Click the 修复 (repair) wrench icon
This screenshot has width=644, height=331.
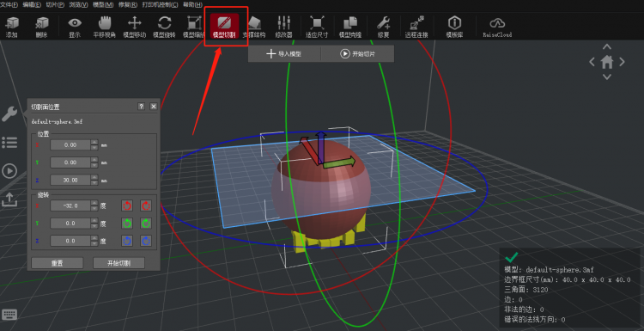[x=383, y=27]
